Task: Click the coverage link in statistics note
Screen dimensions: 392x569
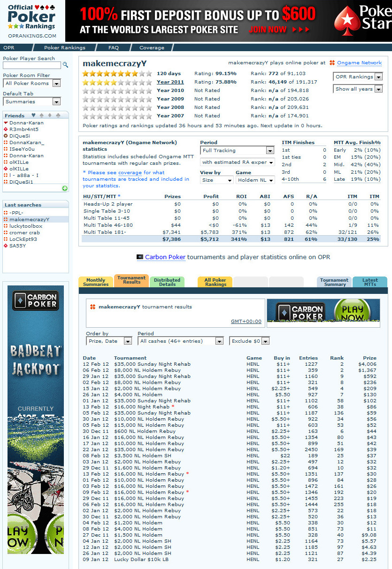Action: pos(130,172)
